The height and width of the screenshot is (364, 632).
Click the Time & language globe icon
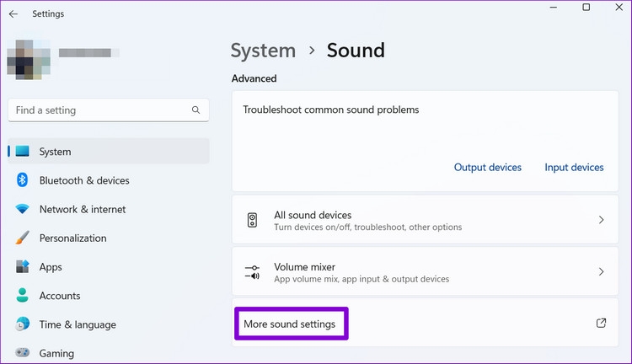click(22, 324)
